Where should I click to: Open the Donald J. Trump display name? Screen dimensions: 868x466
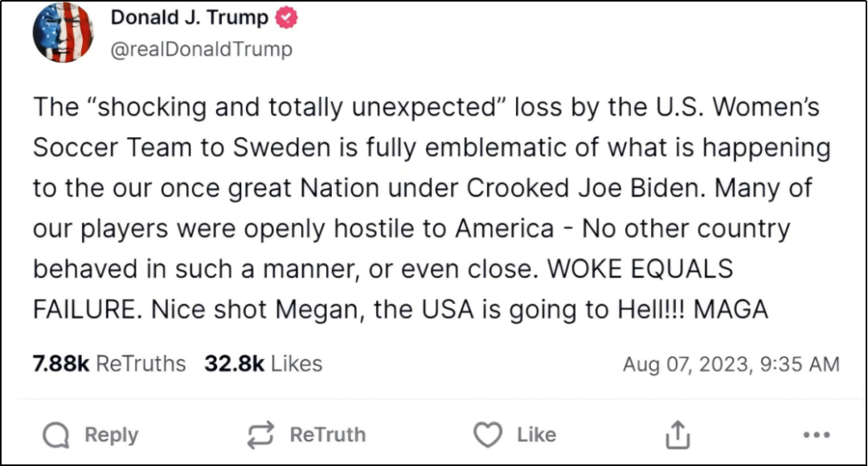[189, 18]
